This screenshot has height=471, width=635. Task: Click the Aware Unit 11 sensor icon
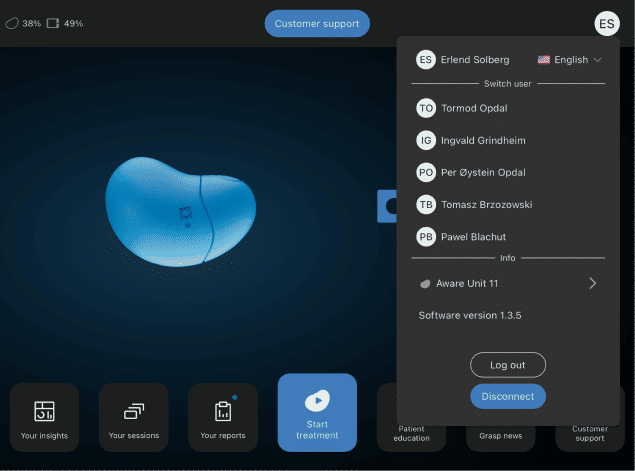click(x=425, y=284)
